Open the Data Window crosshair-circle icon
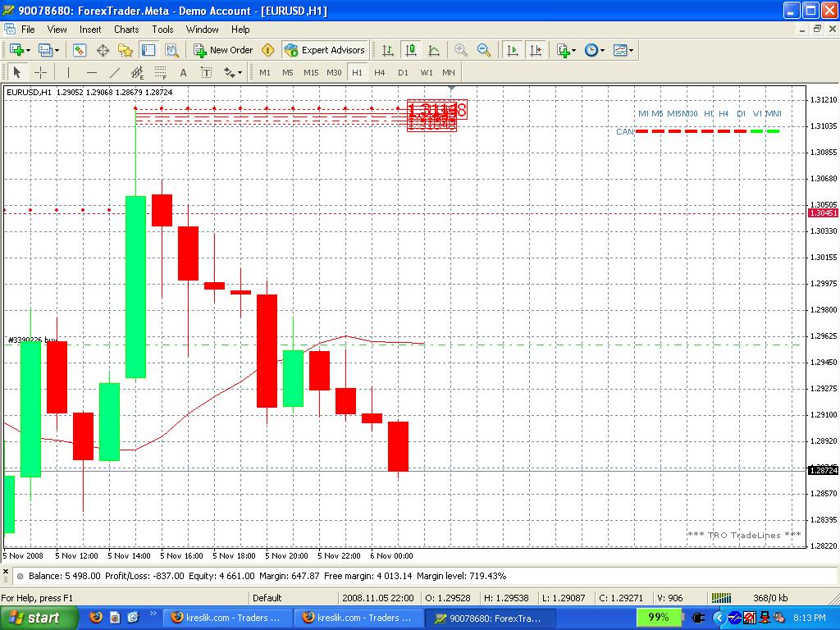Image resolution: width=840 pixels, height=630 pixels. coord(103,50)
